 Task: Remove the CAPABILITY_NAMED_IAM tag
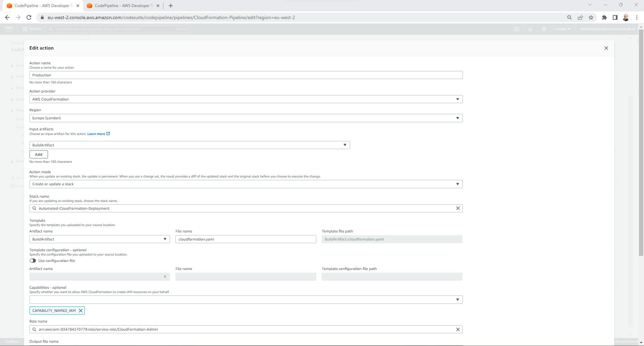point(80,310)
